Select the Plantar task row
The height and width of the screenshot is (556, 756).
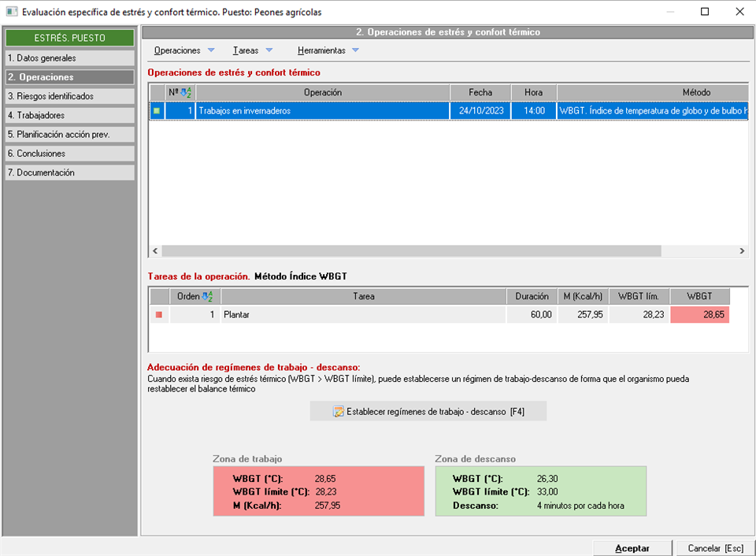362,315
